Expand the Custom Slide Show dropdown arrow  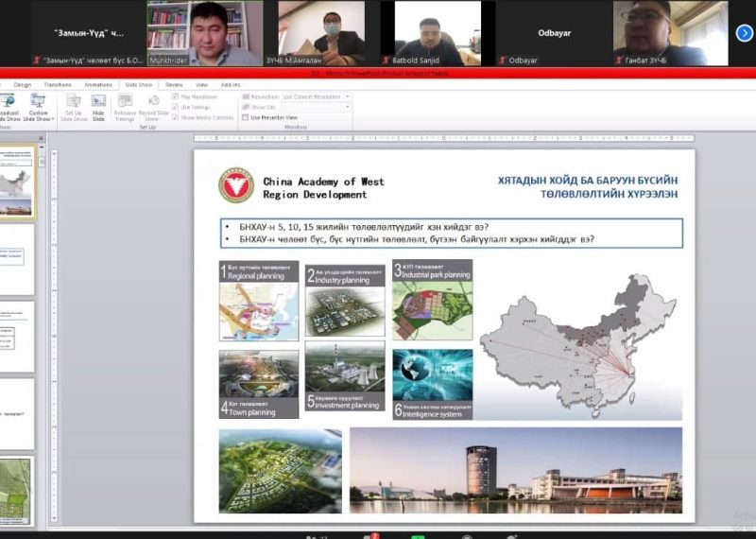pos(53,119)
